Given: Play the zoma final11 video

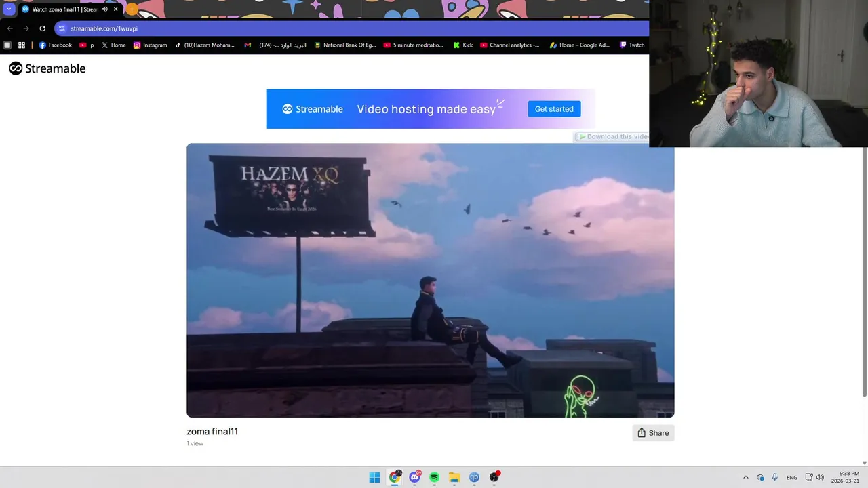Looking at the screenshot, I should tap(430, 280).
